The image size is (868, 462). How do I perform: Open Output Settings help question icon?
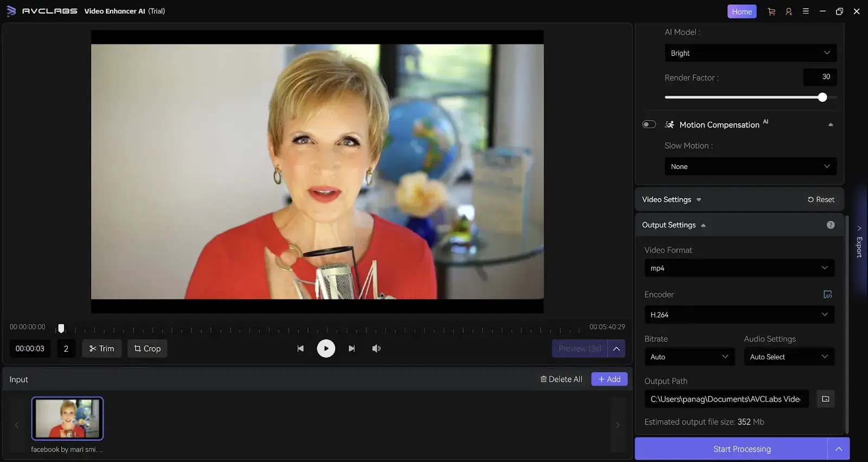click(x=831, y=225)
